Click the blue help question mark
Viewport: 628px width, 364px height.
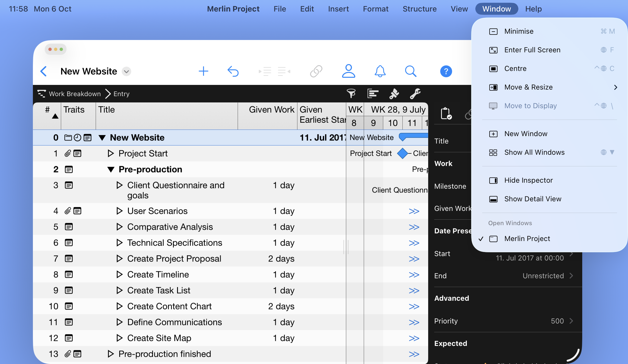pyautogui.click(x=446, y=71)
